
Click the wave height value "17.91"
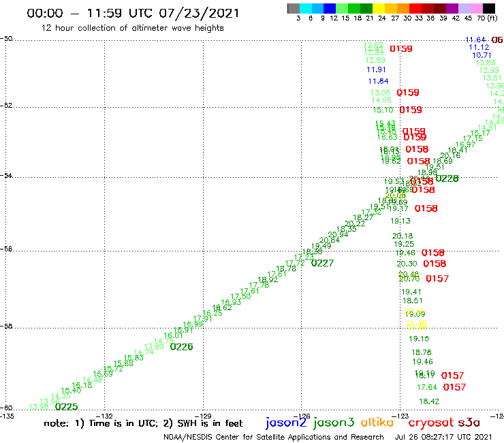tap(202, 319)
